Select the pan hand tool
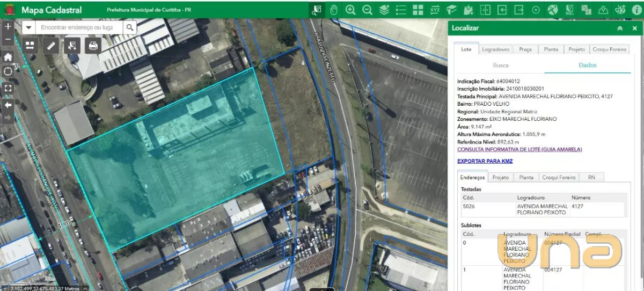 tap(333, 10)
